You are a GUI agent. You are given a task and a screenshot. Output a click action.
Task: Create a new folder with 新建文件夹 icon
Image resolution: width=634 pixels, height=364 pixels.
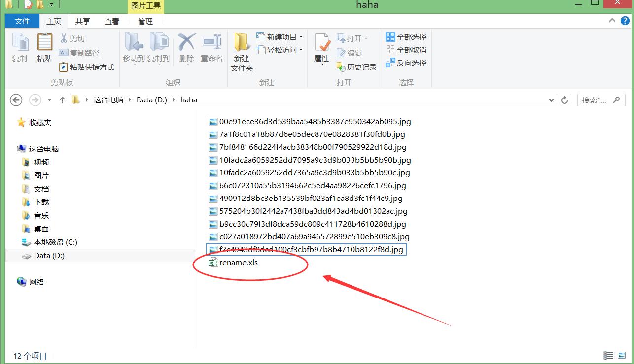242,52
